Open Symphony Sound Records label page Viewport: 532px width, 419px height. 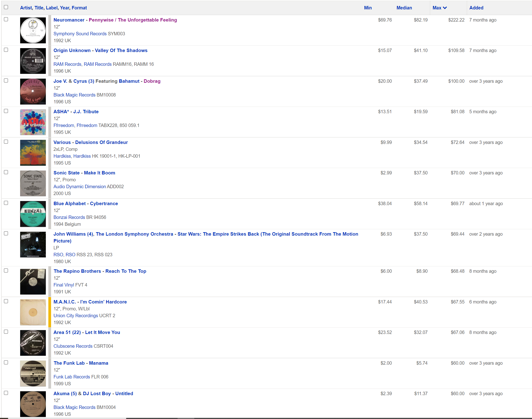point(80,34)
